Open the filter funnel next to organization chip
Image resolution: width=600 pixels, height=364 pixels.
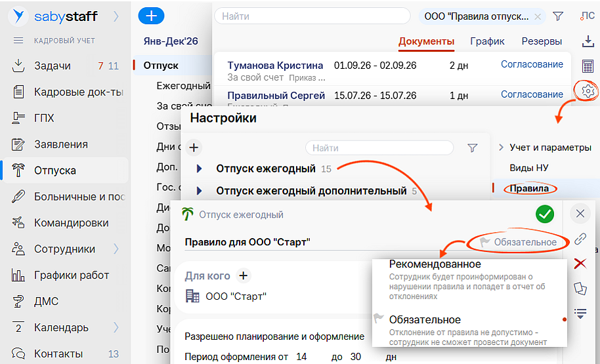[558, 16]
